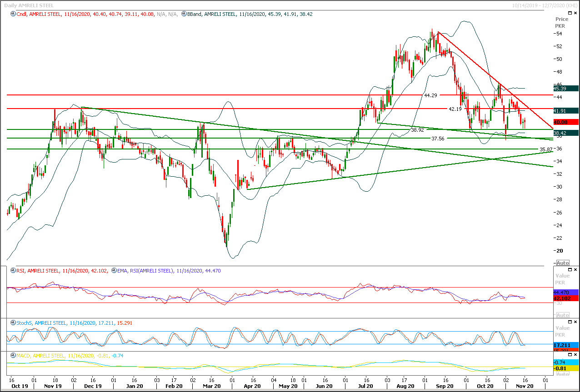This screenshot has height=392, width=580.
Task: Click the Jun 20 label on time axis
Action: [323, 386]
